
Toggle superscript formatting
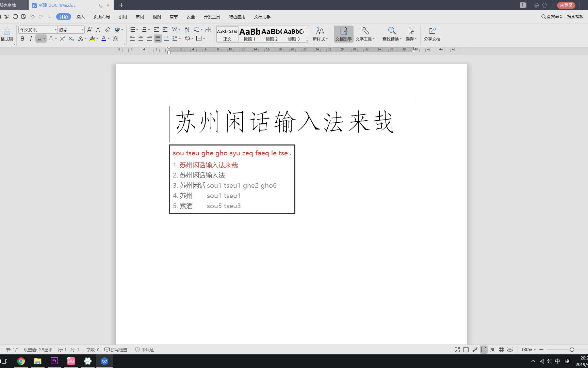pos(63,39)
